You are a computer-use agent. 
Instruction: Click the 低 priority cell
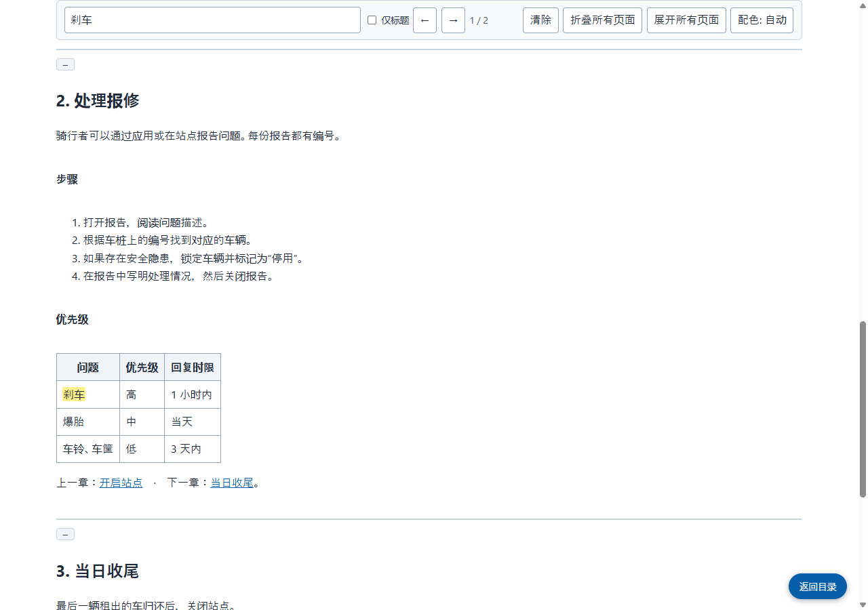pyautogui.click(x=142, y=449)
